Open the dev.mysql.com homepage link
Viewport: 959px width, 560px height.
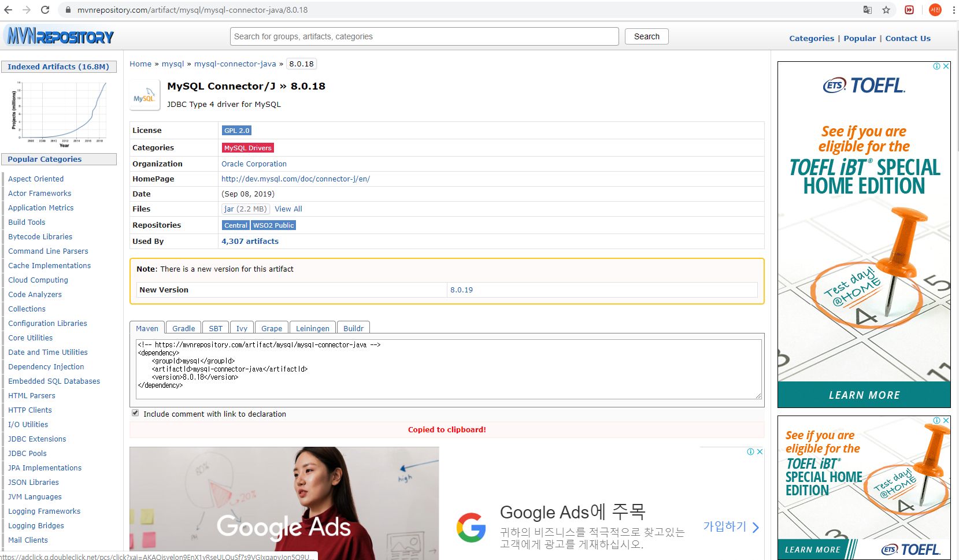click(x=295, y=179)
